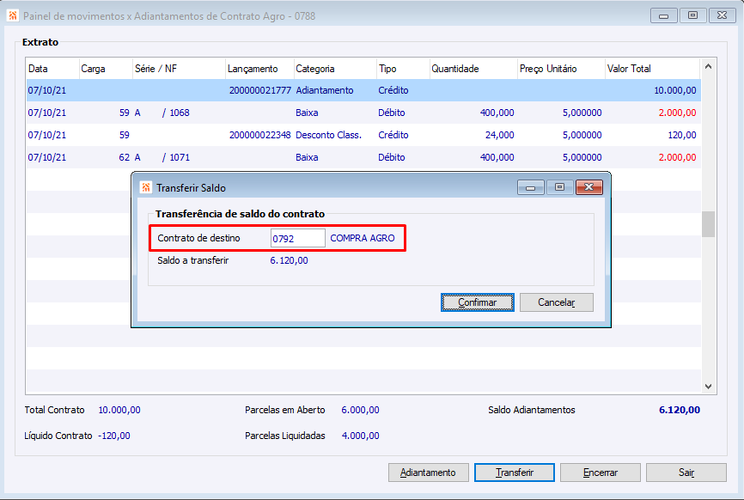744x500 pixels.
Task: Click the Contrato de destino field
Action: 298,238
